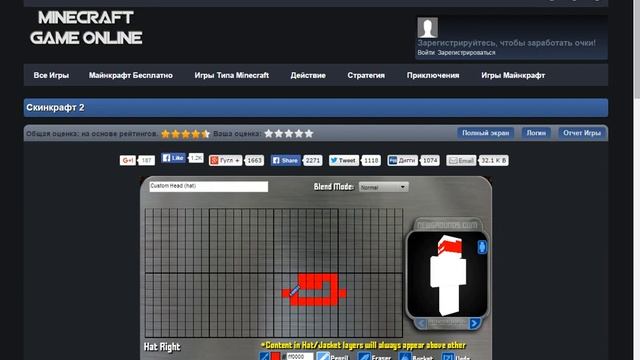Open the Действие menu item
The image size is (640, 360).
[308, 76]
